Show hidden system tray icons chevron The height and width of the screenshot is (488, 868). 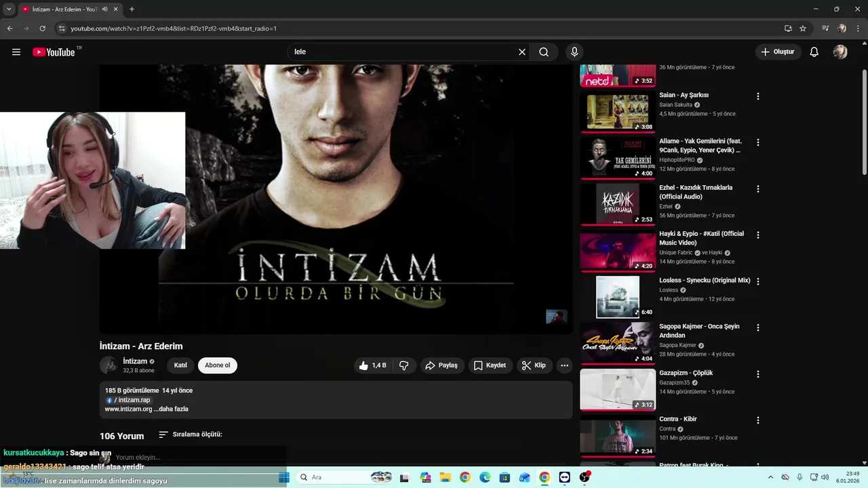[770, 477]
